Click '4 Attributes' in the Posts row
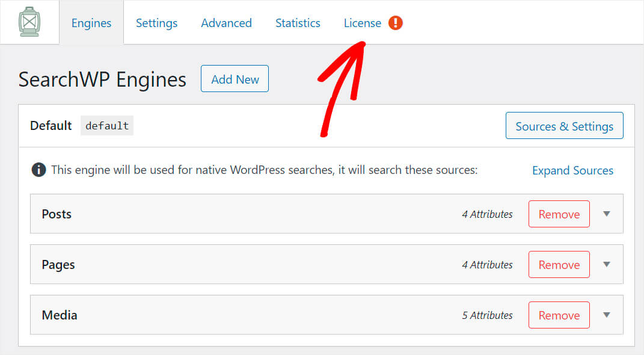 click(x=487, y=214)
